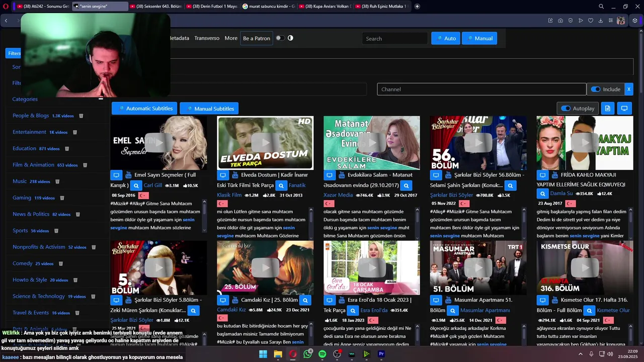This screenshot has width=644, height=362.
Task: Open File Explorer from the taskbar
Action: [x=278, y=354]
